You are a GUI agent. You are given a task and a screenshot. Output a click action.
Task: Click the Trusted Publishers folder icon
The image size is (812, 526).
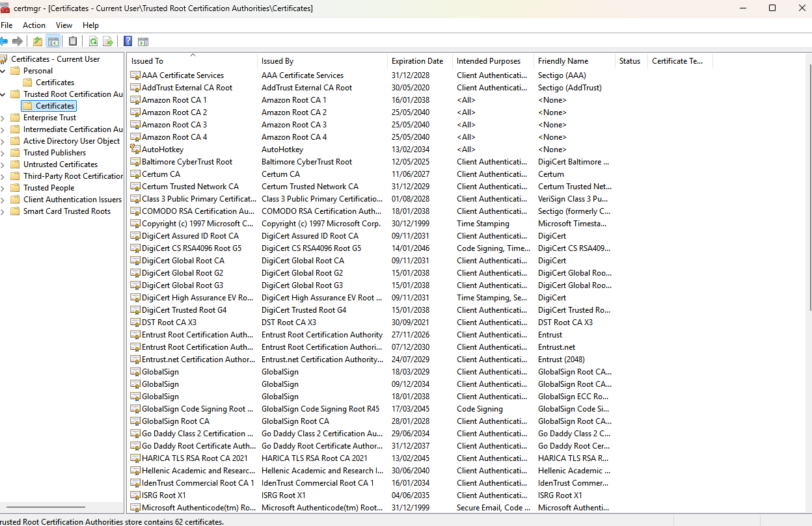(x=15, y=153)
